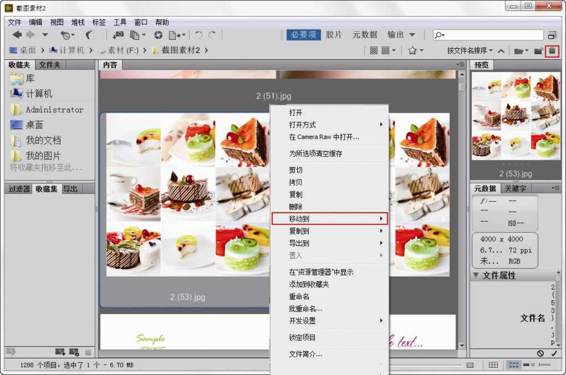Screen dimensions: 566x375
Task: Open the star rating filter dropdown
Action: [415, 51]
